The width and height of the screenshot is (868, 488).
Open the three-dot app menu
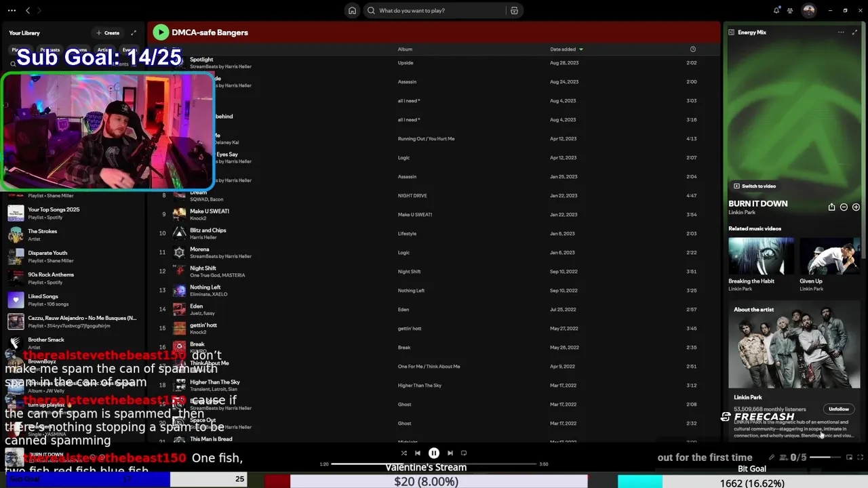click(12, 10)
